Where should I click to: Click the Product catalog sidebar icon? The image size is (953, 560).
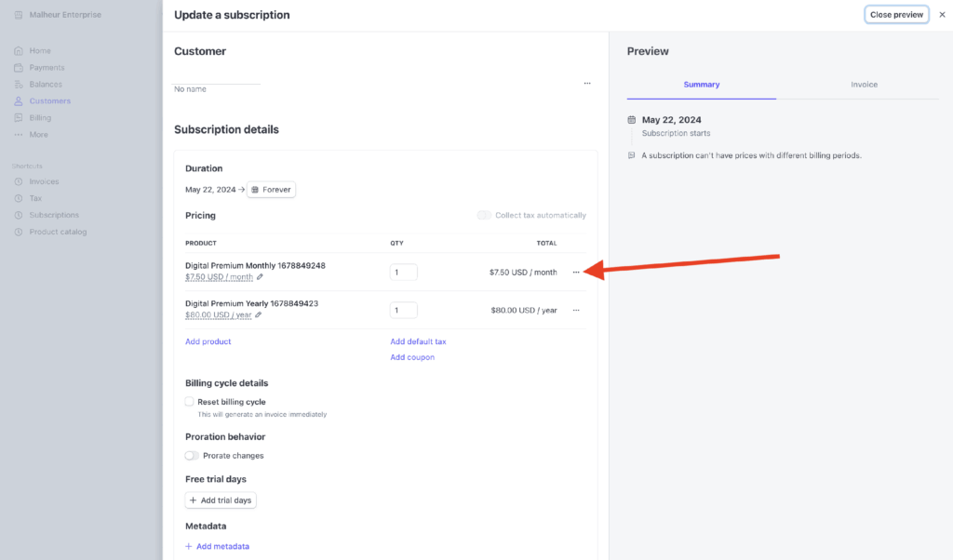[x=19, y=232]
